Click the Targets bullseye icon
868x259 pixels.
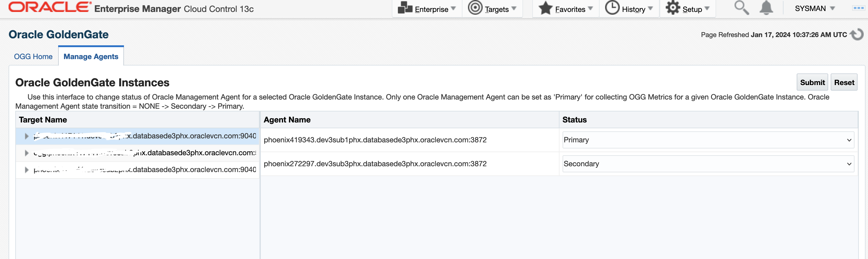coord(475,8)
